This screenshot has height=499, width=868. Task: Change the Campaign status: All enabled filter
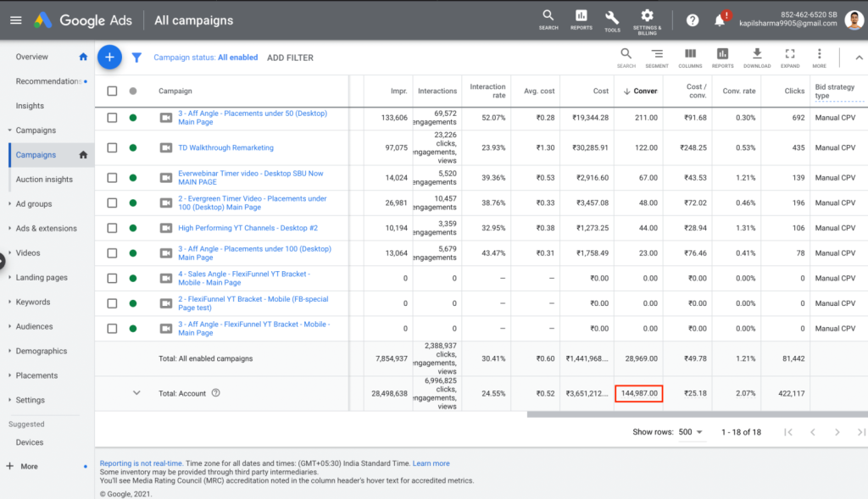(205, 58)
